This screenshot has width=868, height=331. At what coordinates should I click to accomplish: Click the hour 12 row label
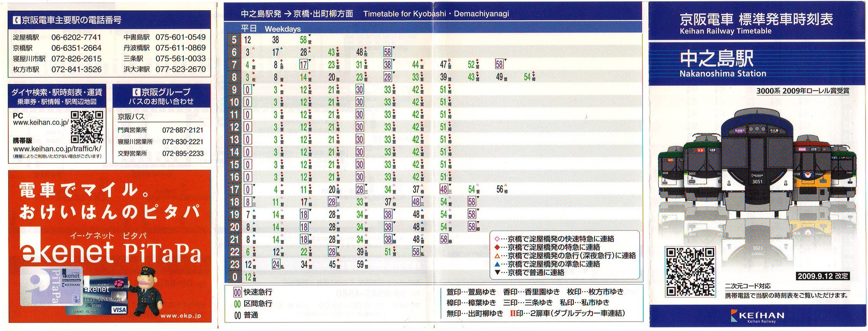234,127
